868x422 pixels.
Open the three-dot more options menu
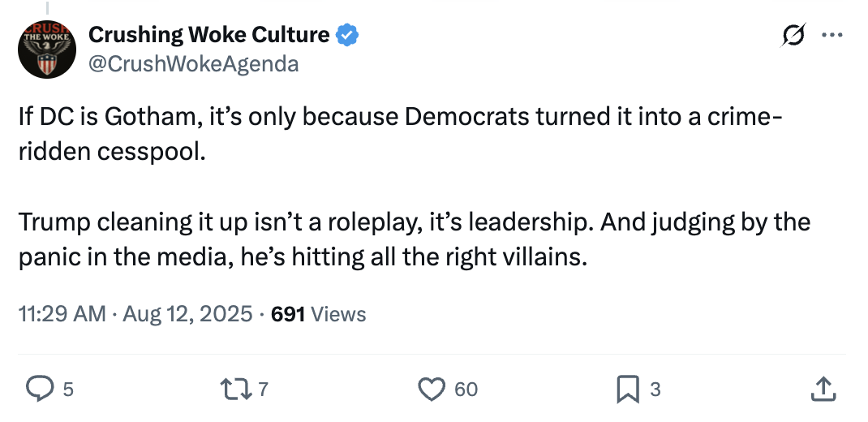pos(832,36)
